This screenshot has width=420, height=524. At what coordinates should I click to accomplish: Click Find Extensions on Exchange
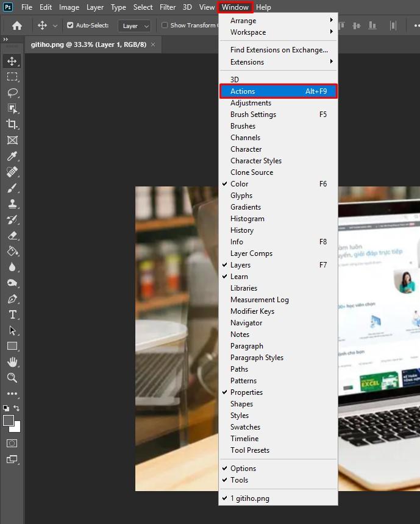[x=278, y=50]
